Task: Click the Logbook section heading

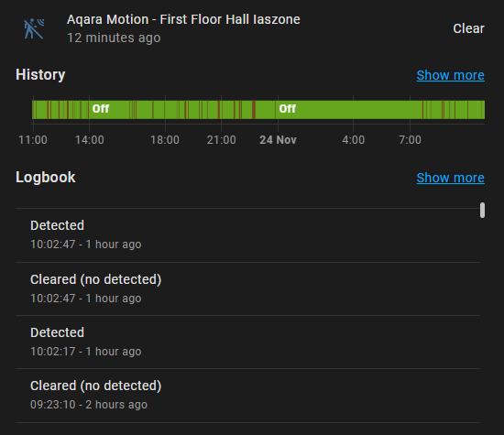Action: [x=45, y=178]
